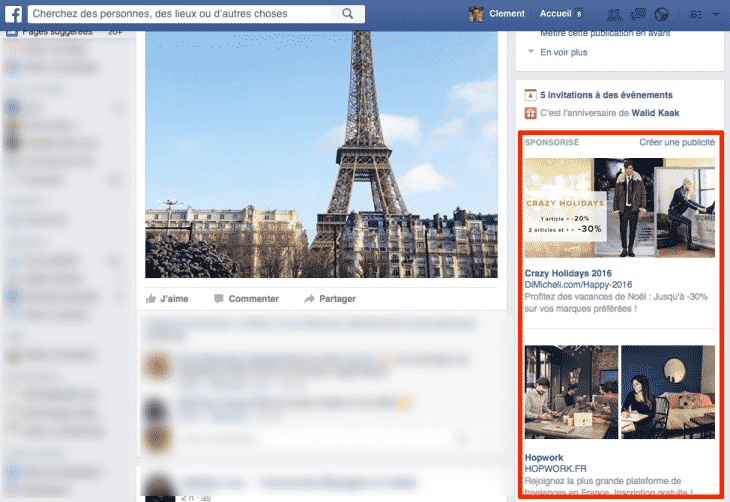Screen dimensions: 730x502
Task: Click 'Rejoignez la plus grande plateforme' text
Action: tap(608, 486)
